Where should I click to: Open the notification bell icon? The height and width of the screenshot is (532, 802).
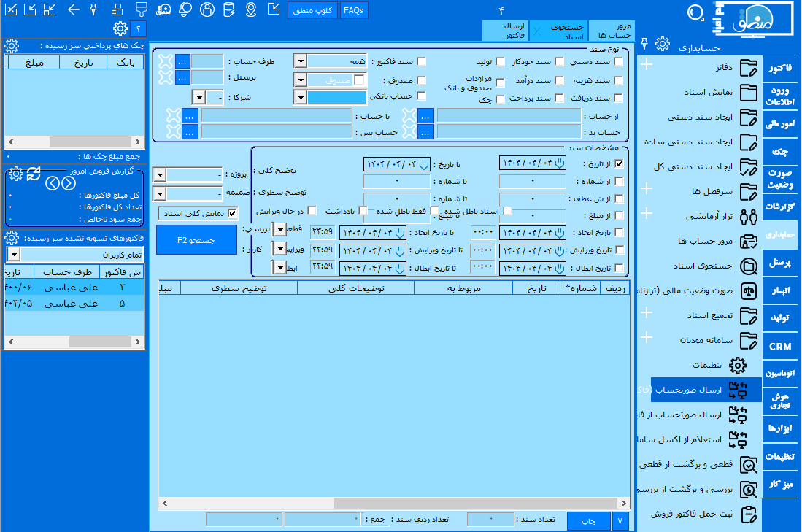point(185,9)
